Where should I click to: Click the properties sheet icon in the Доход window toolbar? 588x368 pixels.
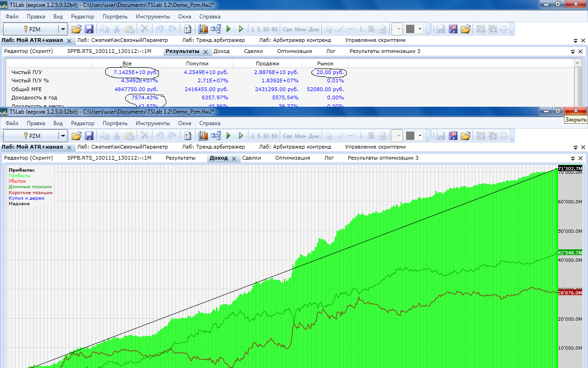pyautogui.click(x=187, y=136)
